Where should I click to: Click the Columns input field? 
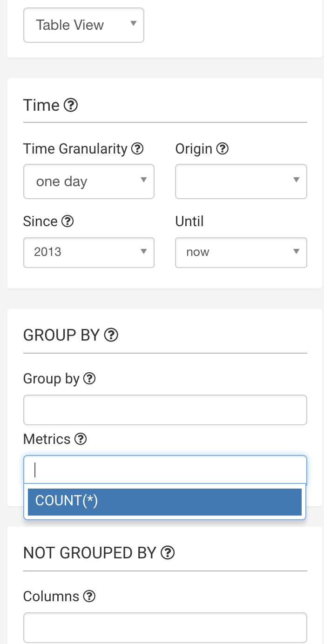point(165,628)
